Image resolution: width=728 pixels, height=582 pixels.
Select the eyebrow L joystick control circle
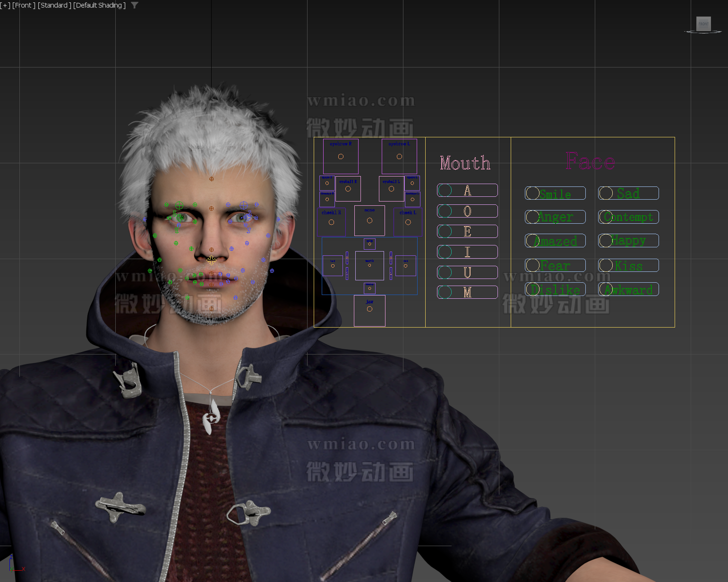[399, 156]
